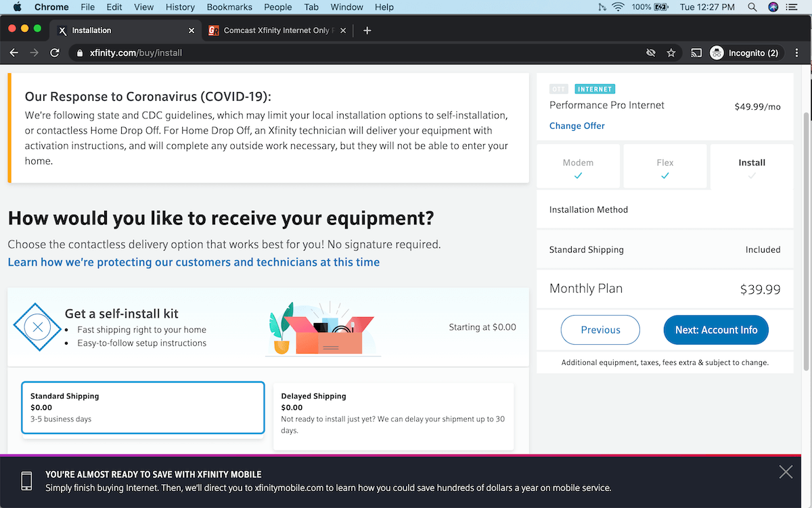812x508 pixels.
Task: Bookmark this page with the star icon
Action: (x=671, y=53)
